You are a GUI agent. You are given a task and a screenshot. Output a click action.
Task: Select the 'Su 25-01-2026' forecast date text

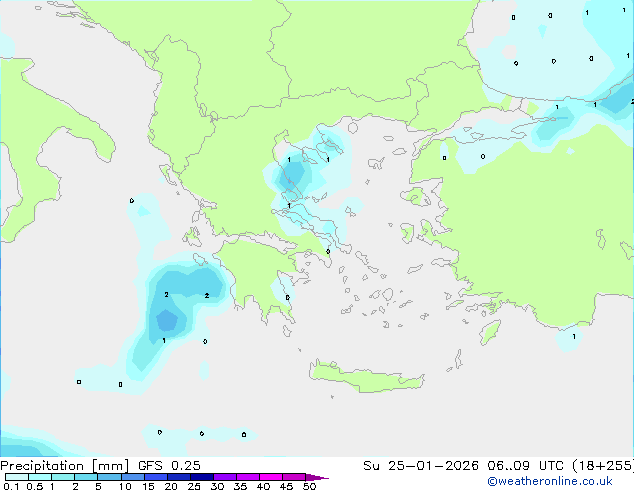pos(421,466)
